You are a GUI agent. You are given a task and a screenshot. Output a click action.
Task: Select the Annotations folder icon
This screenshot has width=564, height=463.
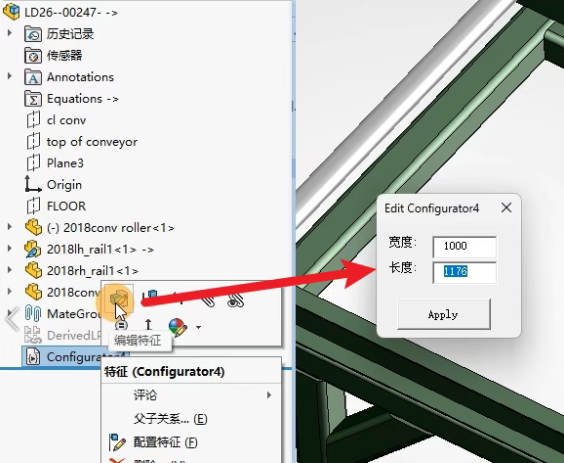point(33,77)
